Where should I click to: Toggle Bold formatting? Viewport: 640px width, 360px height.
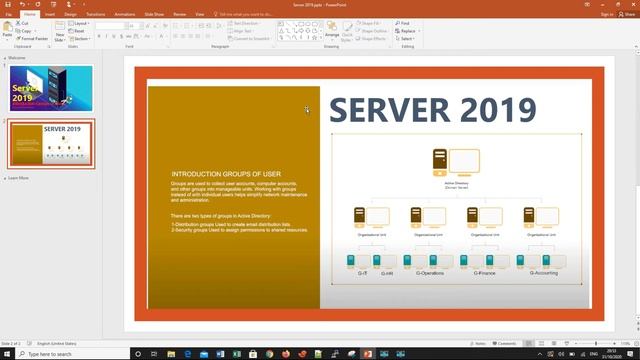[x=99, y=36]
